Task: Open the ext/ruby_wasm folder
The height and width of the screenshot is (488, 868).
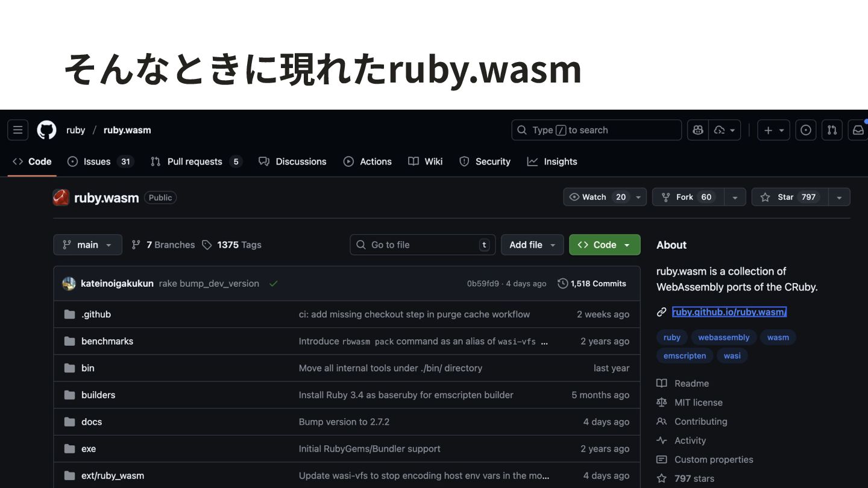Action: click(113, 476)
